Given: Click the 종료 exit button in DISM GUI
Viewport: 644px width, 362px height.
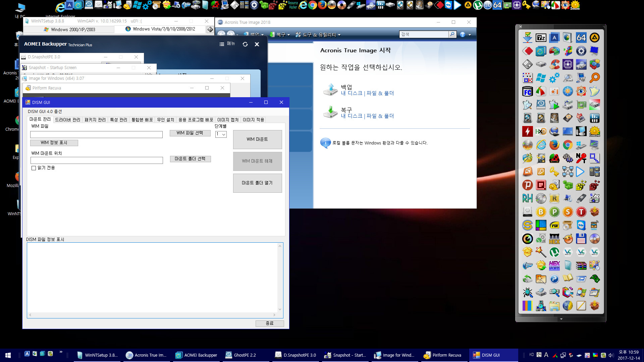Looking at the screenshot, I should coord(270,323).
